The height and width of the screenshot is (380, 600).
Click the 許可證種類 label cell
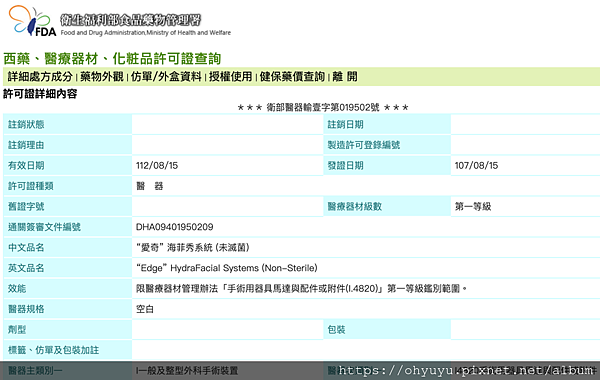[x=67, y=186]
